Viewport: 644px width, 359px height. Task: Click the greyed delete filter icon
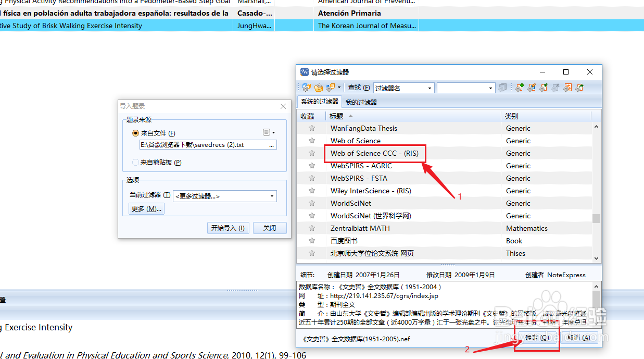tap(555, 88)
